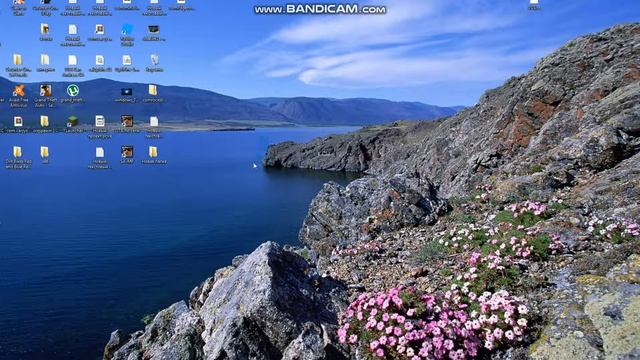Select the blank file left of SAMP shortcut
The height and width of the screenshot is (360, 640).
click(x=100, y=152)
